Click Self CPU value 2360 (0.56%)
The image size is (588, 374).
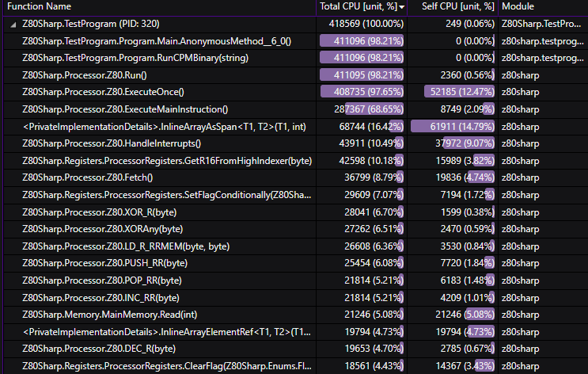coord(467,75)
